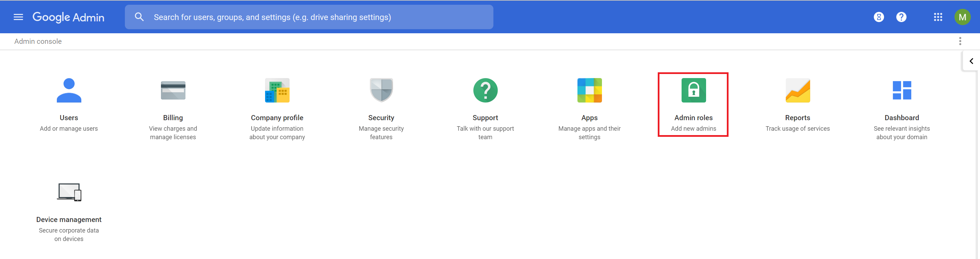Open the Billing card icon
The height and width of the screenshot is (259, 980).
click(x=173, y=90)
